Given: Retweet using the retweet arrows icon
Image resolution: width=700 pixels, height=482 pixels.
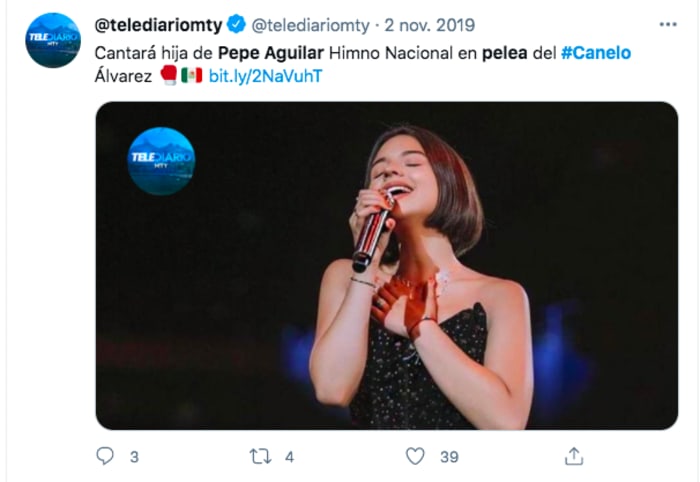Looking at the screenshot, I should tap(260, 456).
